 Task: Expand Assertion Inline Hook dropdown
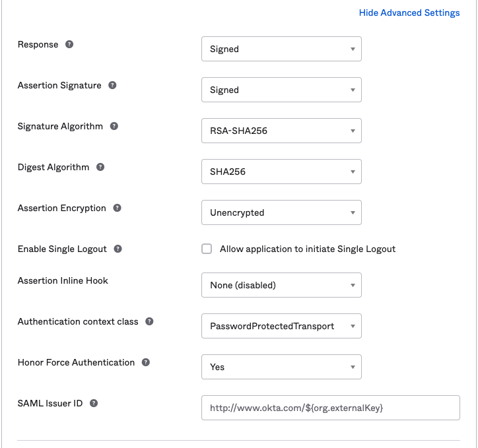(x=281, y=285)
